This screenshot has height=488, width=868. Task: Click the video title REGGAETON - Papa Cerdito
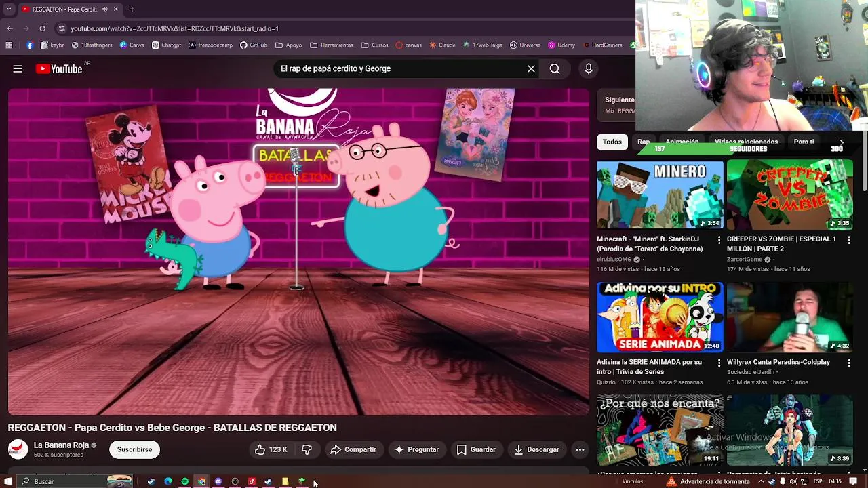point(172,428)
